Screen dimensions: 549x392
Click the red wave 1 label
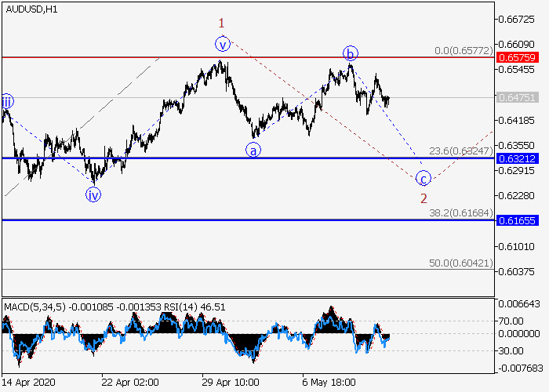pos(222,24)
